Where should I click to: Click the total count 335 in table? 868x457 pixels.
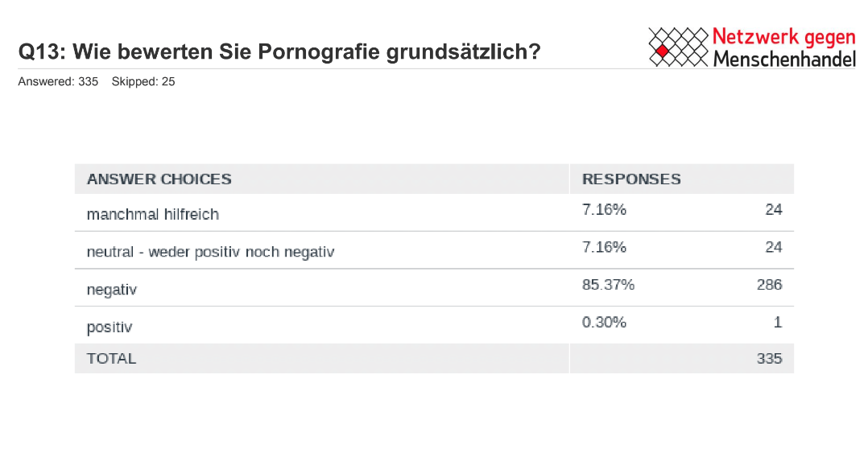[x=769, y=359]
